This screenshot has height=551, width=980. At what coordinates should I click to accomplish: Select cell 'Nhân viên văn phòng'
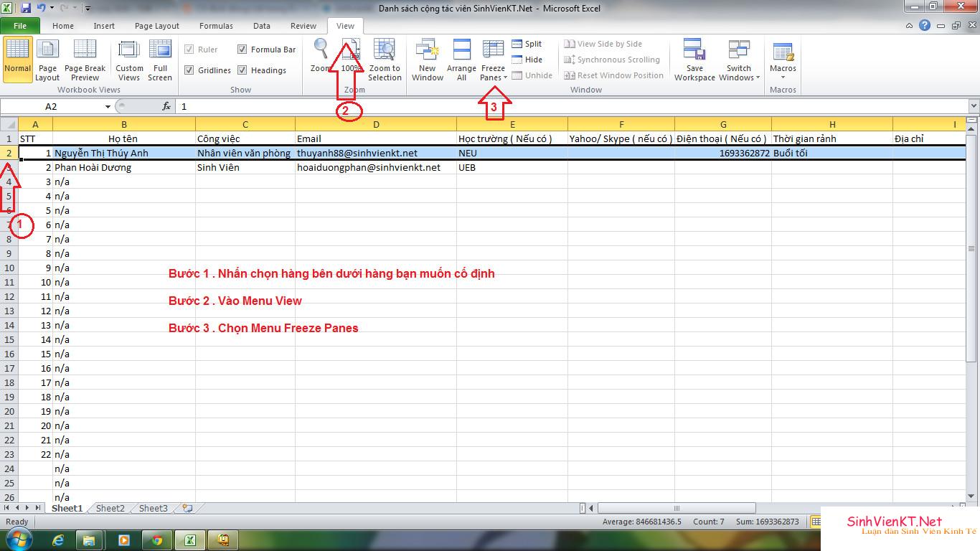tap(245, 153)
